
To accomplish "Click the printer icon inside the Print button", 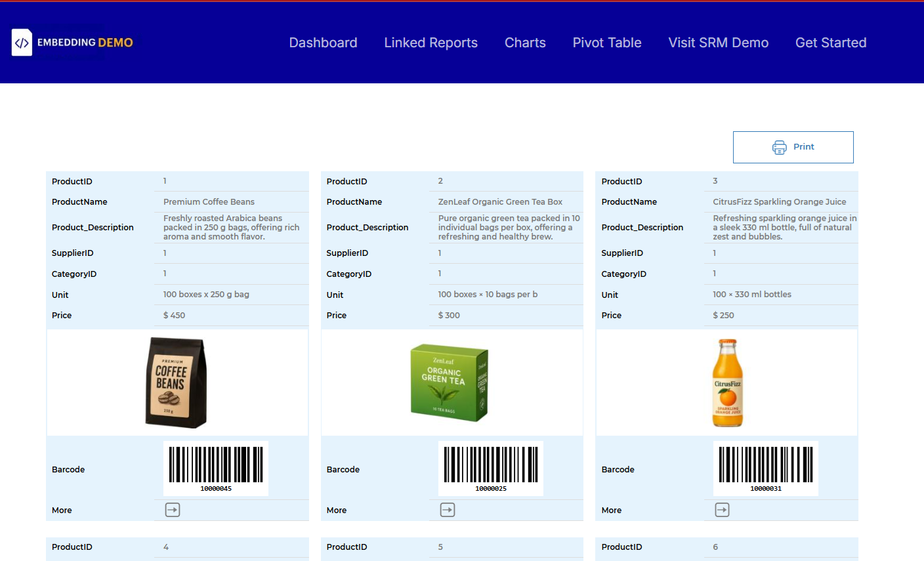I will [x=779, y=147].
